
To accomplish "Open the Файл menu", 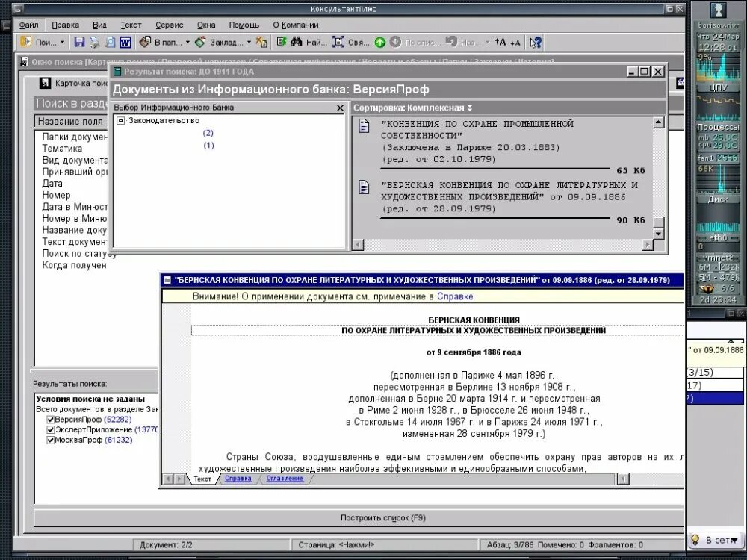I will click(28, 25).
